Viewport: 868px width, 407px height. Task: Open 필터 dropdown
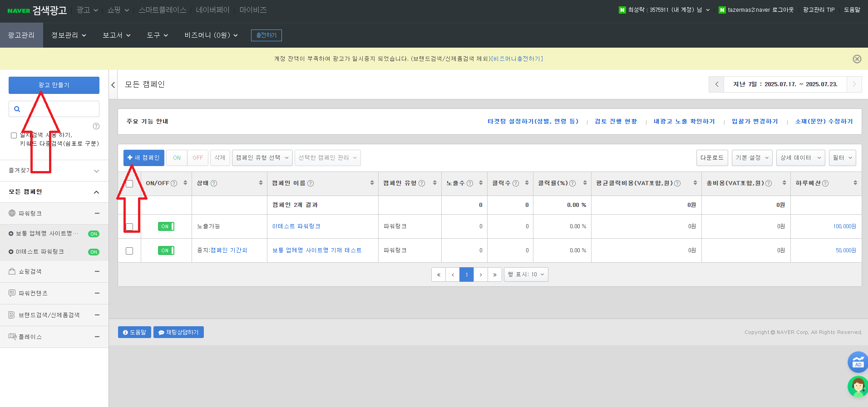[842, 158]
